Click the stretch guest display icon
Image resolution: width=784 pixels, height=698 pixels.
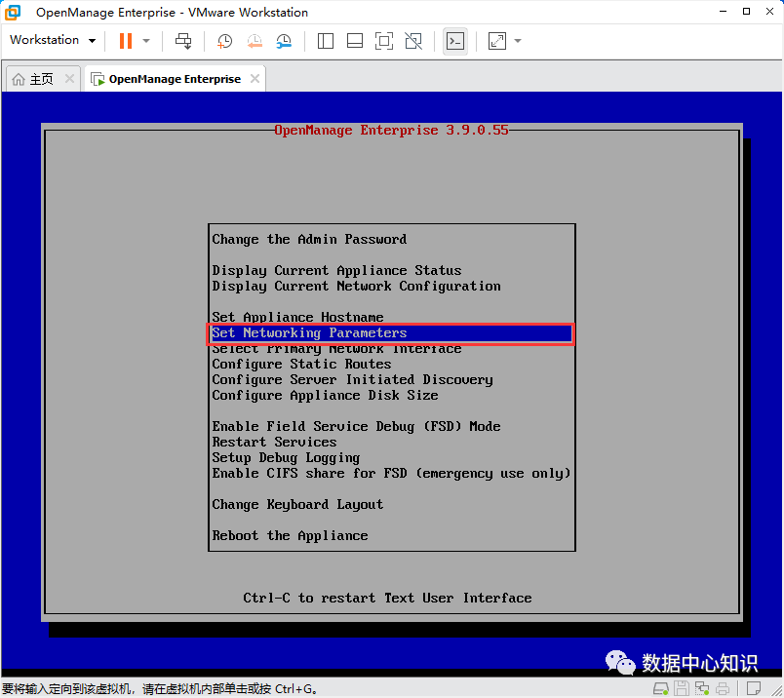pos(497,41)
